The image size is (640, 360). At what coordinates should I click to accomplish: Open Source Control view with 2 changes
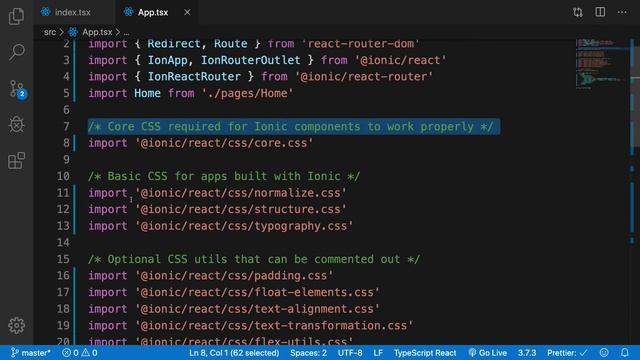click(17, 89)
